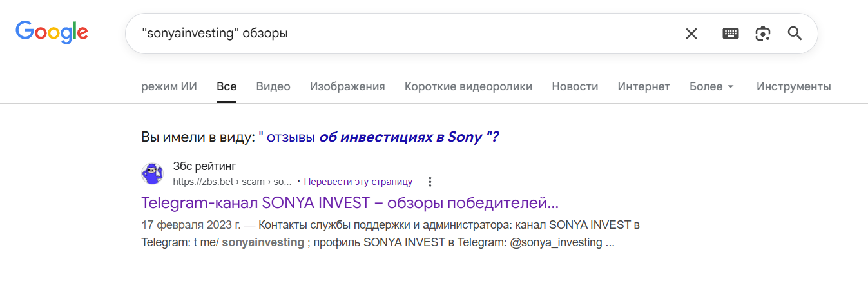Click the Все results tab
The height and width of the screenshot is (299, 868).
click(227, 86)
